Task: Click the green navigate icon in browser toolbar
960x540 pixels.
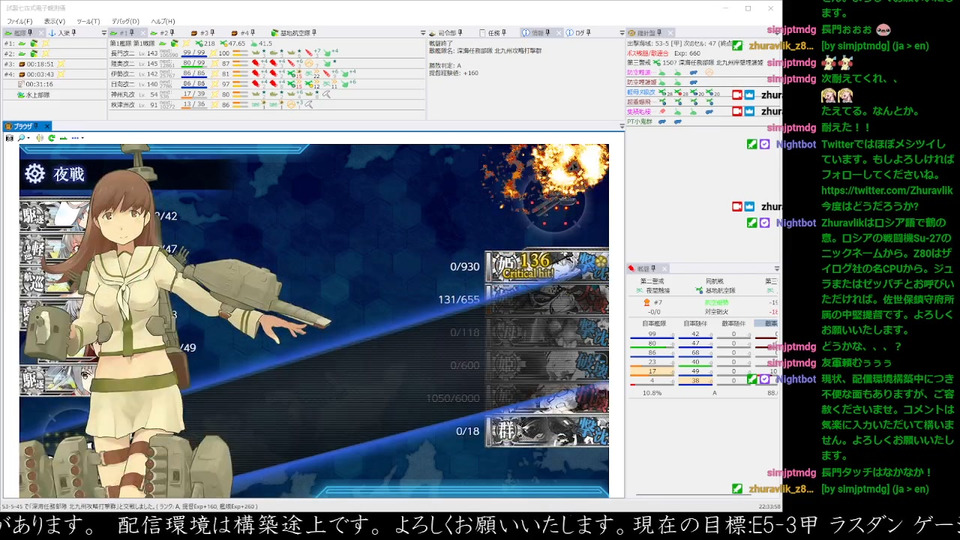Action: pyautogui.click(x=62, y=138)
